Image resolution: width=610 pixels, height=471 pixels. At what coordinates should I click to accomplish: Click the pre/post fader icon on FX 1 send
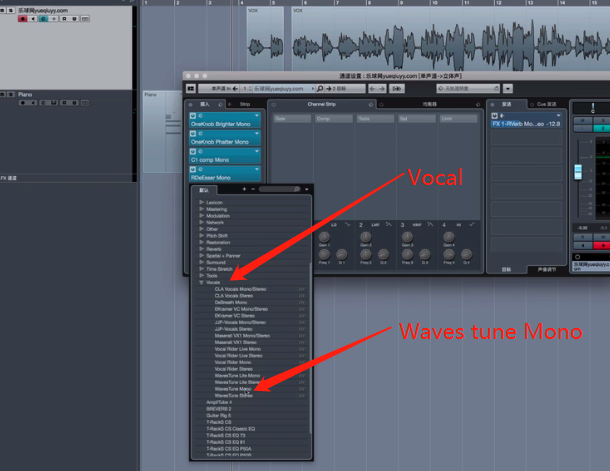pyautogui.click(x=502, y=116)
